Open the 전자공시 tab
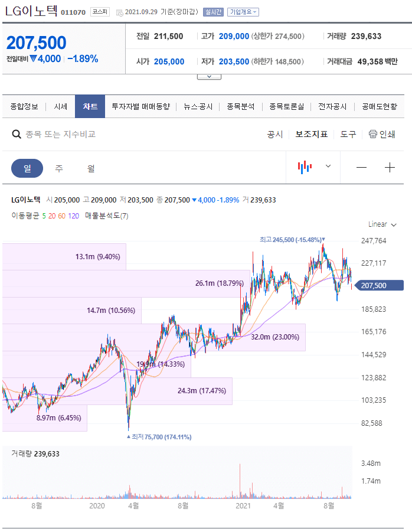Screen dimensions: 412x532 pyautogui.click(x=332, y=106)
